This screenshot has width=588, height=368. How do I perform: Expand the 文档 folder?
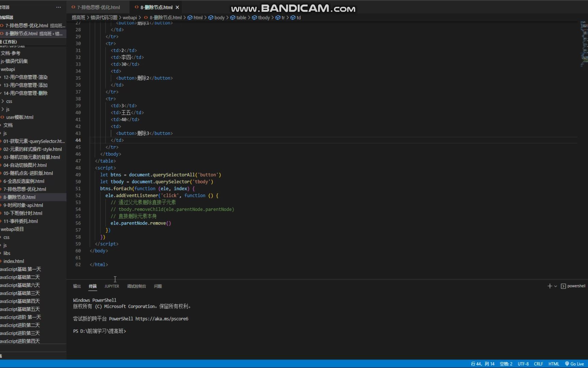33,125
